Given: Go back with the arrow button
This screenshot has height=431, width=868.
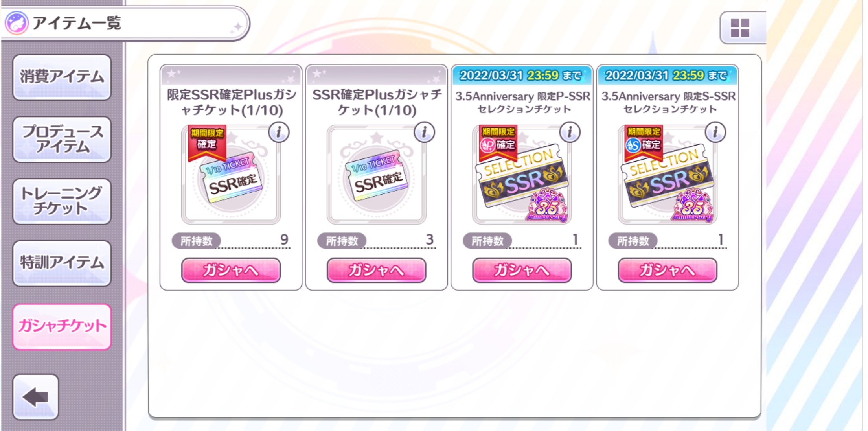Looking at the screenshot, I should tap(36, 397).
